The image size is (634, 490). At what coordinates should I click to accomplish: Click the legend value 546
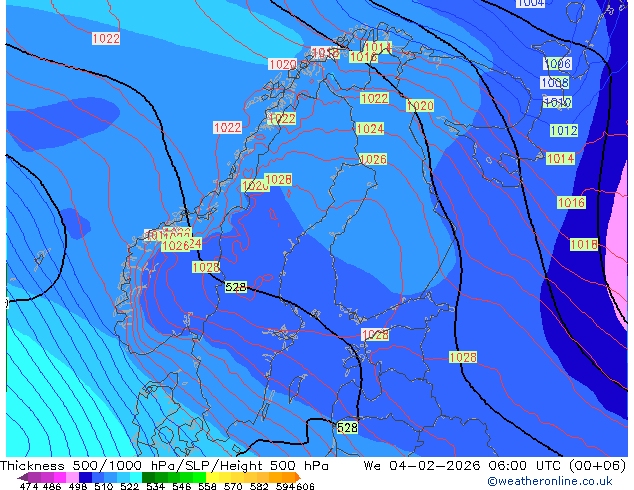181,486
